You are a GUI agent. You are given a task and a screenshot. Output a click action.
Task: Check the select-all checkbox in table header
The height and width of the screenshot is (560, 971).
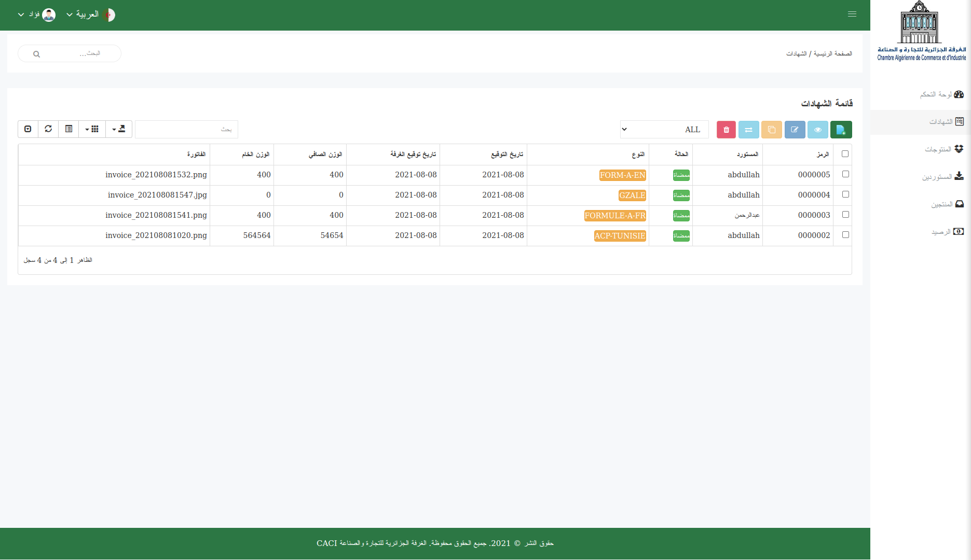coord(845,153)
